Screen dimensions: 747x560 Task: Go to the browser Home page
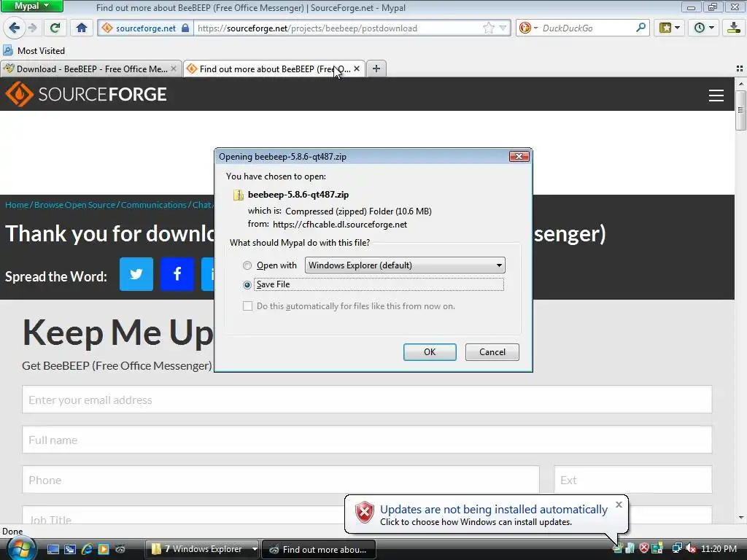point(82,28)
